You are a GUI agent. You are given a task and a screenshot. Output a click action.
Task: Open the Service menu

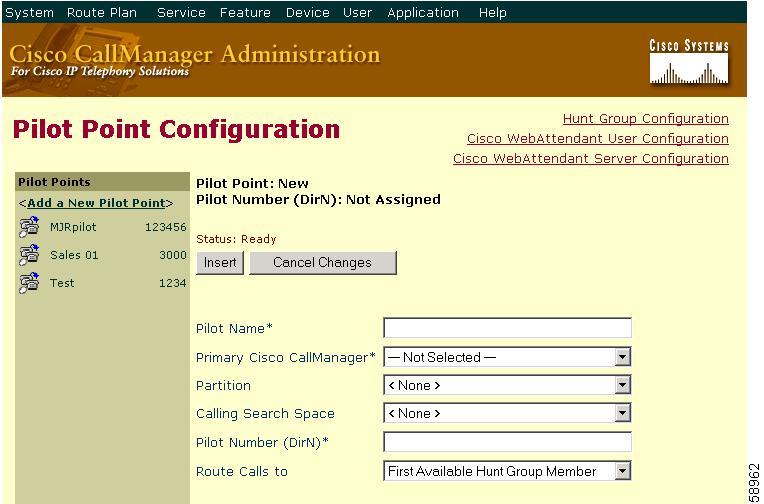point(181,13)
